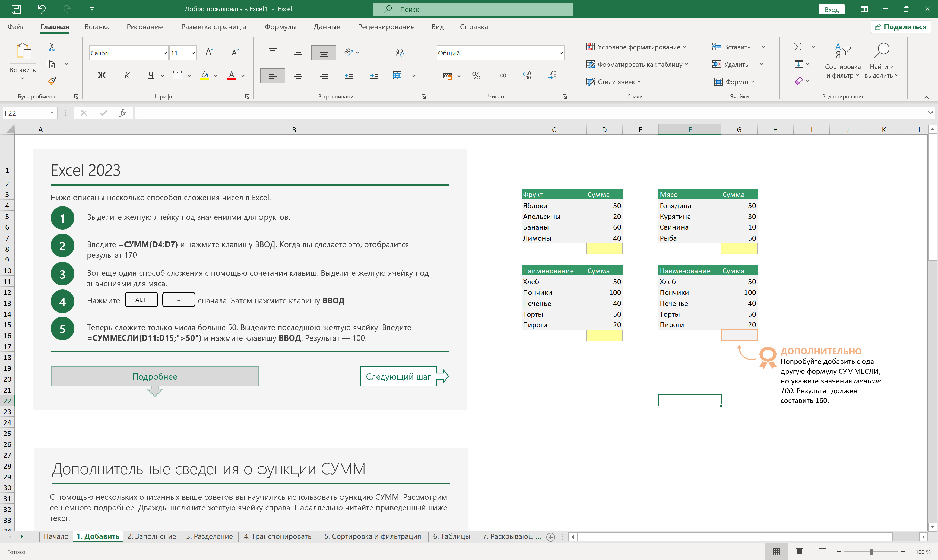Image resolution: width=938 pixels, height=560 pixels.
Task: Increase decimal places
Action: pyautogui.click(x=527, y=76)
